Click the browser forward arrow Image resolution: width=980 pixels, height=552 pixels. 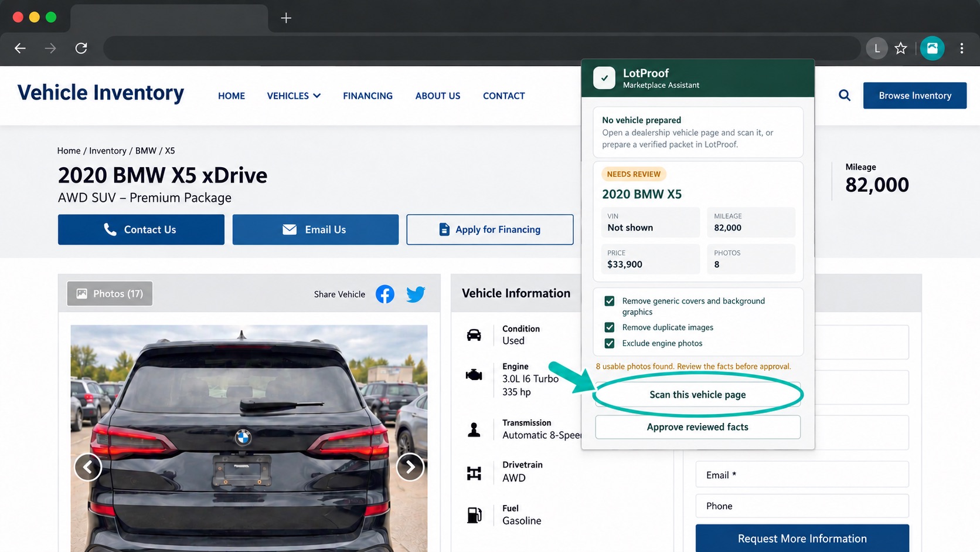(50, 48)
